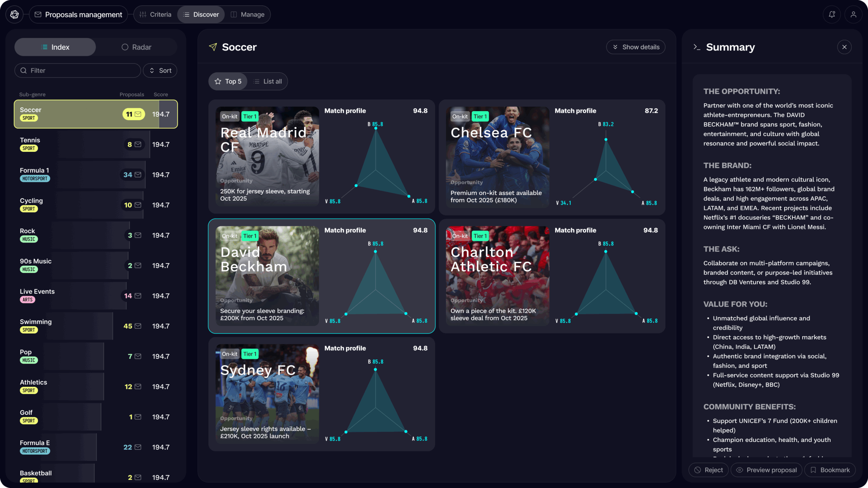This screenshot has width=868, height=488.
Task: Switch to Radar view
Action: 136,47
